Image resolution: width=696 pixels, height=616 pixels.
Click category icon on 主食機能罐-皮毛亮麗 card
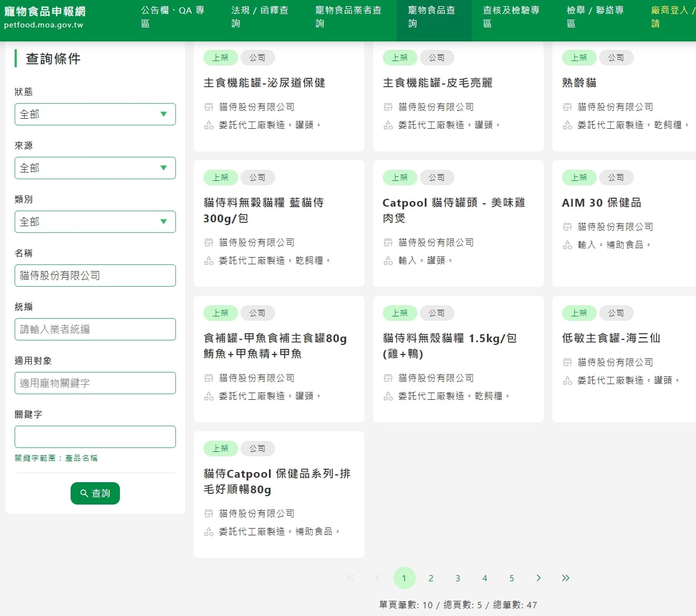pos(388,125)
